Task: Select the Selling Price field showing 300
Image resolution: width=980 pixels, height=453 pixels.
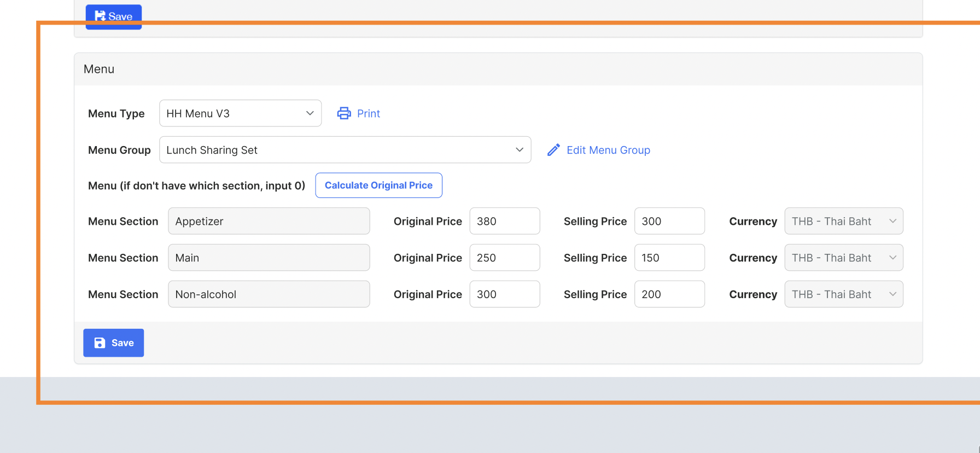Action: (x=669, y=221)
